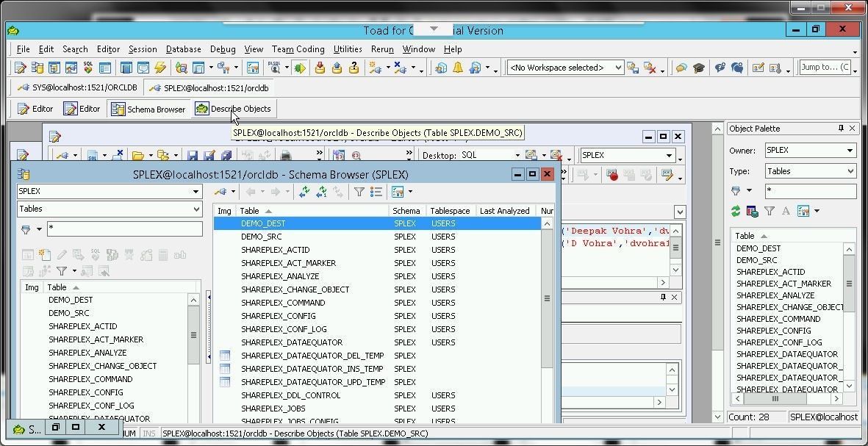Click the delete workspace icon
Screen dimensions: 868x446
click(649, 68)
